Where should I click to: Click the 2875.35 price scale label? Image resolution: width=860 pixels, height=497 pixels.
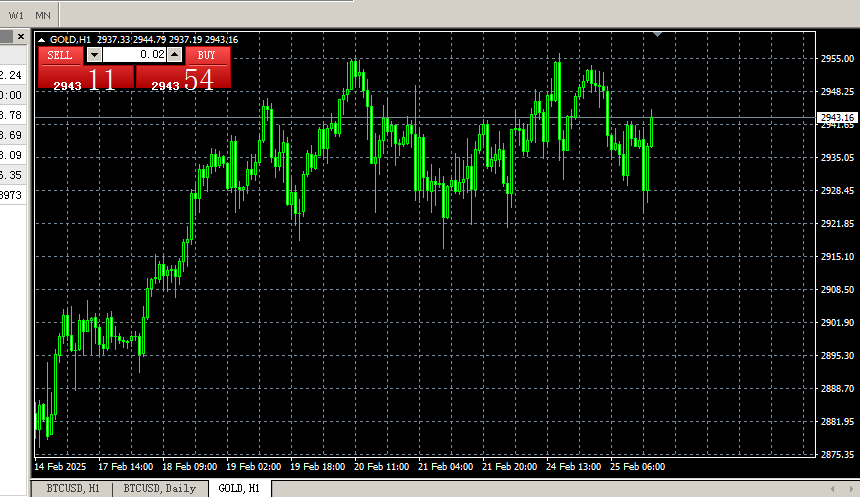point(837,454)
